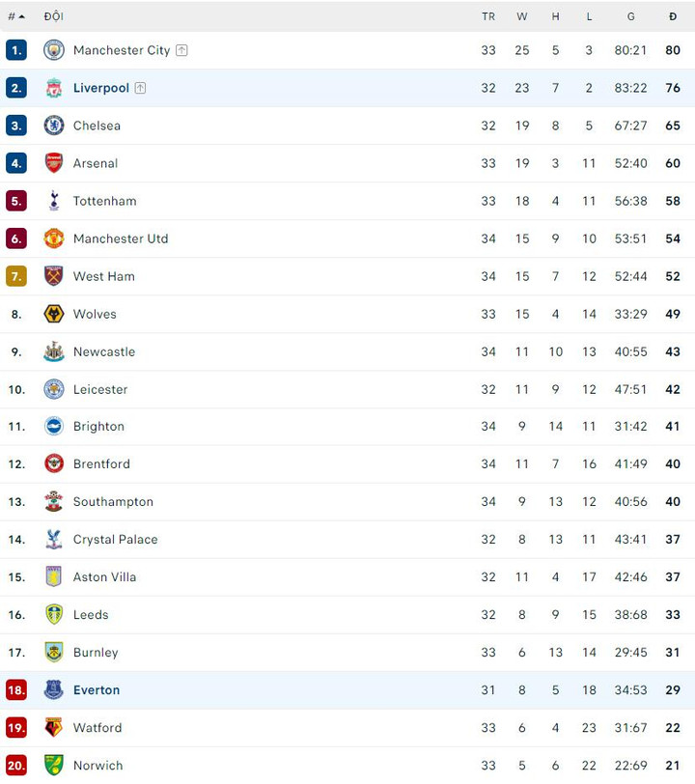
Task: Click Brighton's points value 41
Action: click(673, 427)
